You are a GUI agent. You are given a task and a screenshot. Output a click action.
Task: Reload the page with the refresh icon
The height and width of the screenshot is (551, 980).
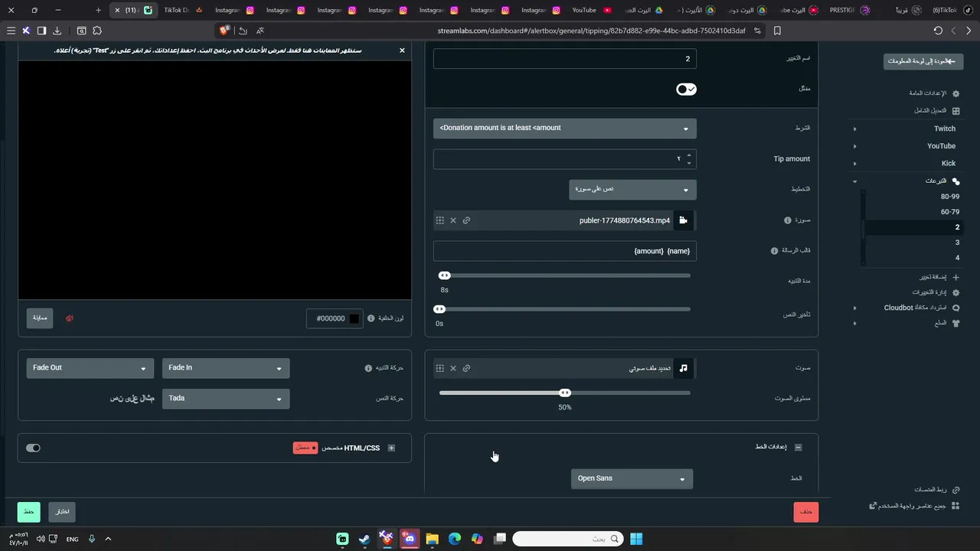[x=938, y=31]
